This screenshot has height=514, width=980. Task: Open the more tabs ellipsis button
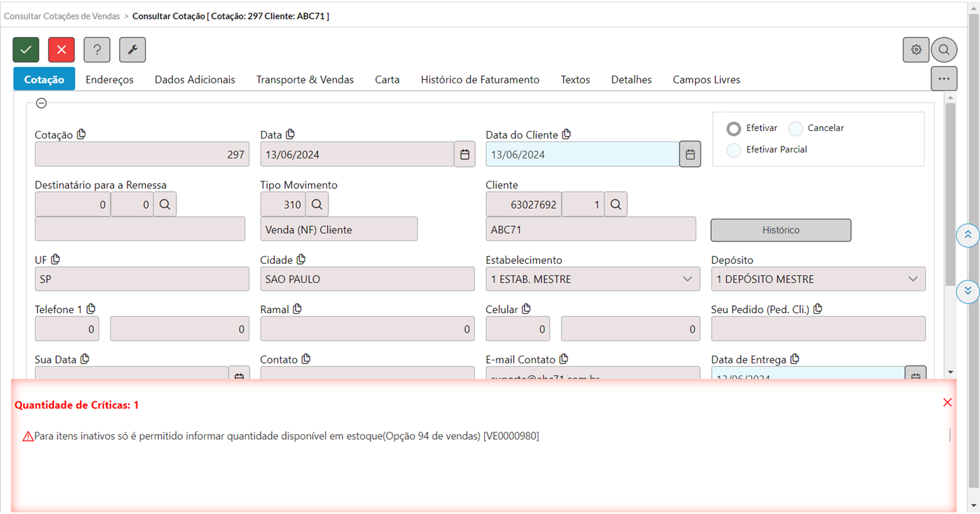pos(944,78)
